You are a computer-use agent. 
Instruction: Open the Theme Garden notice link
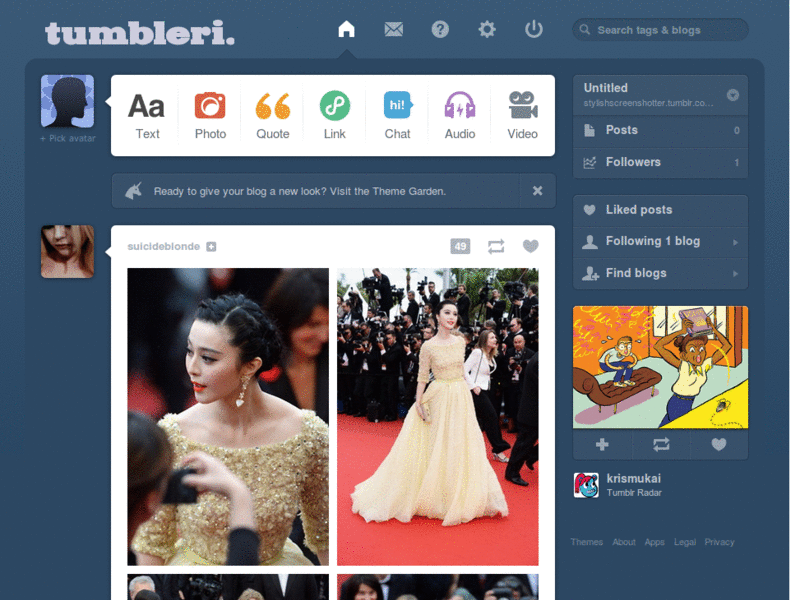click(299, 191)
